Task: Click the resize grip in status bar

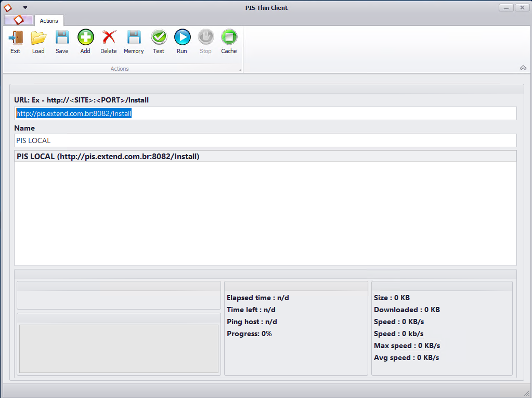Action: (x=527, y=393)
